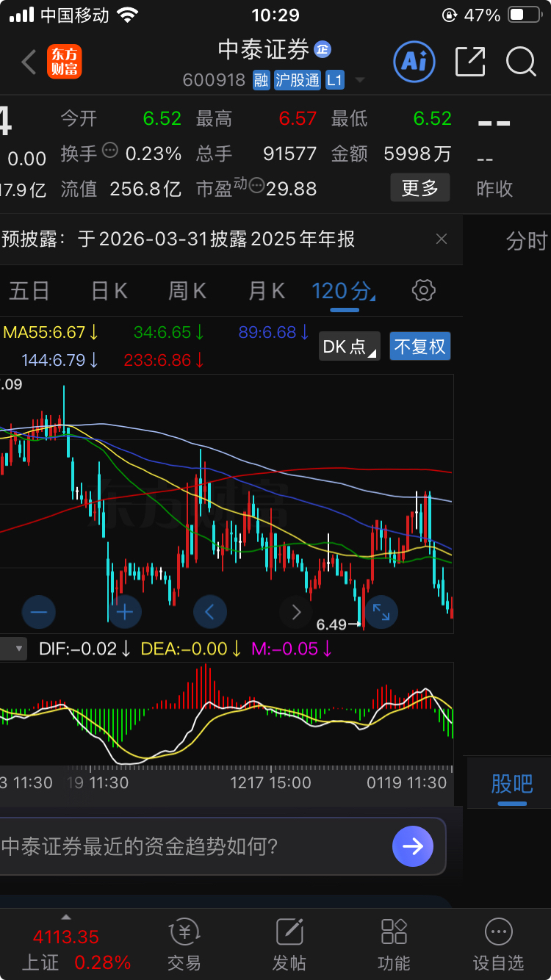The image size is (551, 980).
Task: Open 功能 features menu
Action: tap(395, 945)
